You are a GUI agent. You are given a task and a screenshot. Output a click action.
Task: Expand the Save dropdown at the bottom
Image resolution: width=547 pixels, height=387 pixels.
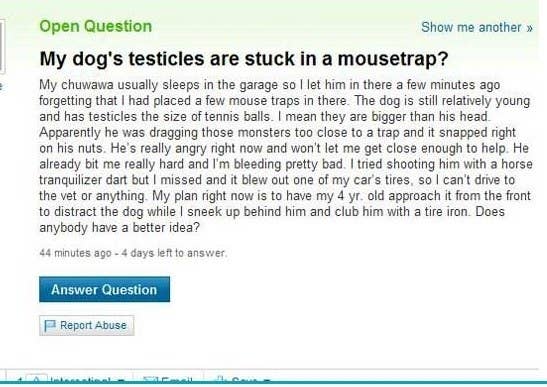[243, 380]
